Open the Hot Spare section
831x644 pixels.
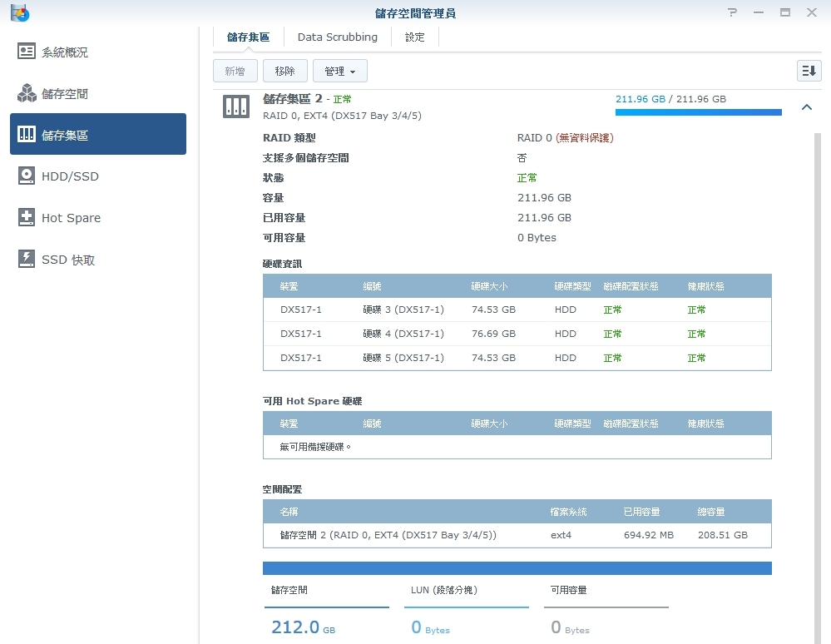tap(98, 218)
